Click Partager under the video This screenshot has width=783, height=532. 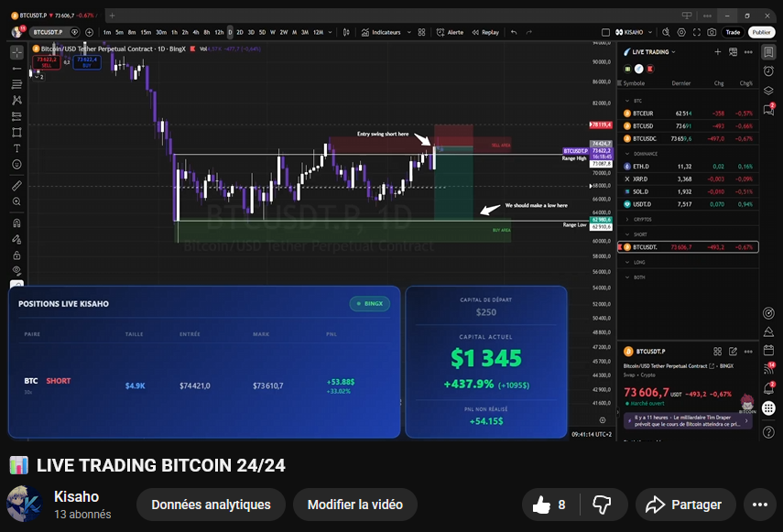[x=686, y=505]
